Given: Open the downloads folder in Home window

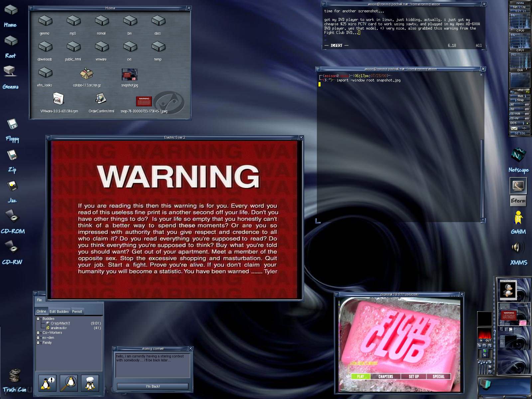Looking at the screenshot, I should [45, 47].
